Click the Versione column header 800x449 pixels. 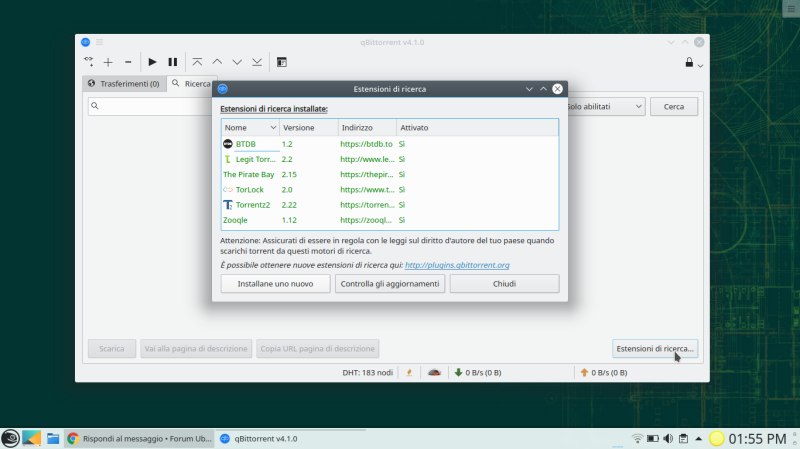[x=309, y=128]
